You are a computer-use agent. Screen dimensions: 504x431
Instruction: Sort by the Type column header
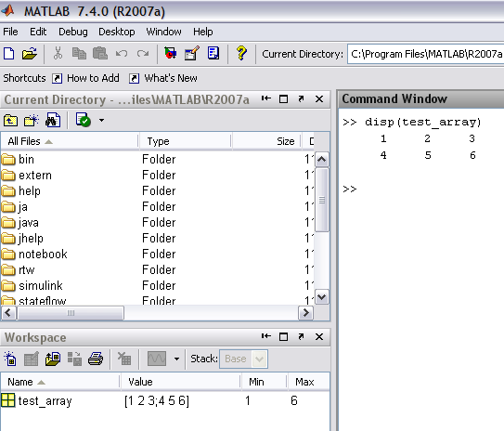click(x=185, y=141)
